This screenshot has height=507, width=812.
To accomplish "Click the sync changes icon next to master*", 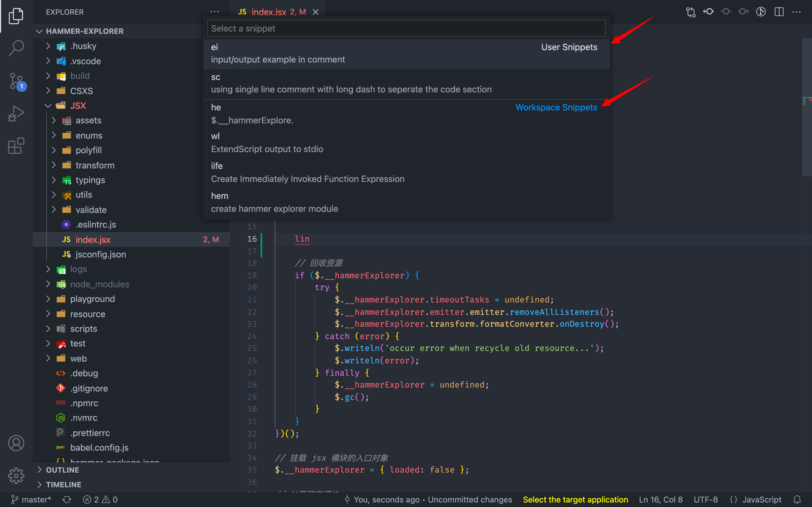I will [x=67, y=499].
